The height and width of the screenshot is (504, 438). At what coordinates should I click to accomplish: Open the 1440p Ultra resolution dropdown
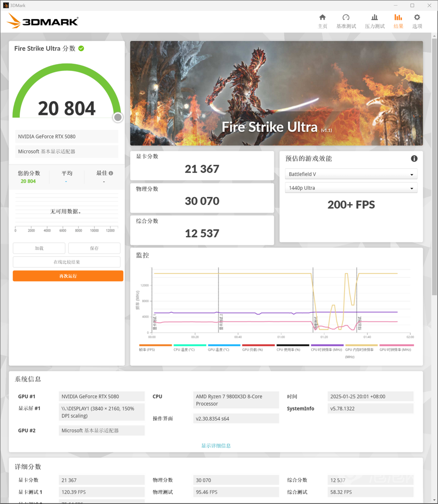coord(351,188)
